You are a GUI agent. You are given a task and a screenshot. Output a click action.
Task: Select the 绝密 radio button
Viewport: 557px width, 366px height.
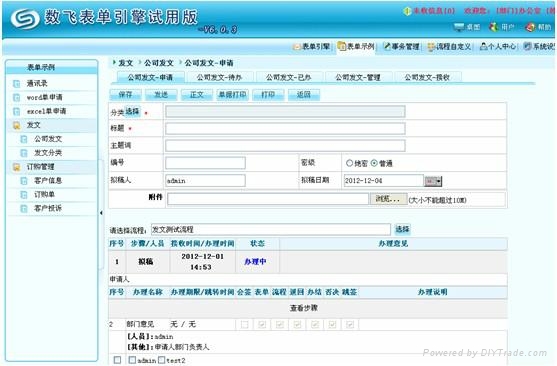pos(349,163)
